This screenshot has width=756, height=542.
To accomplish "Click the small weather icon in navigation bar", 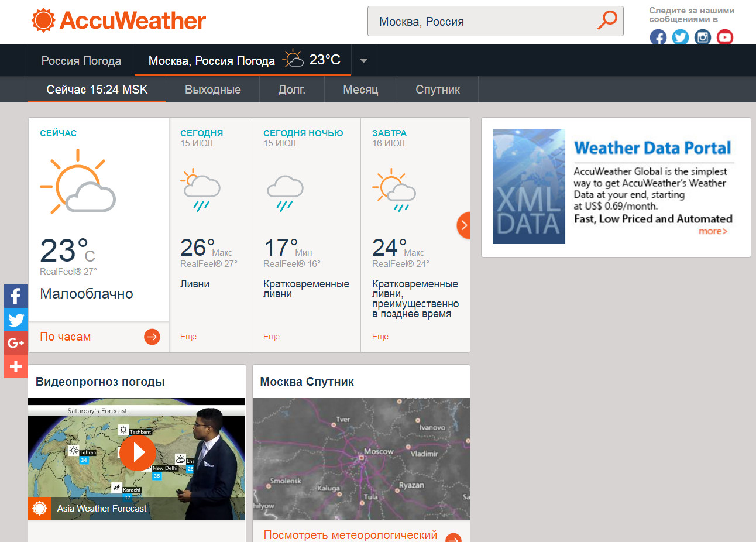I will pos(293,60).
